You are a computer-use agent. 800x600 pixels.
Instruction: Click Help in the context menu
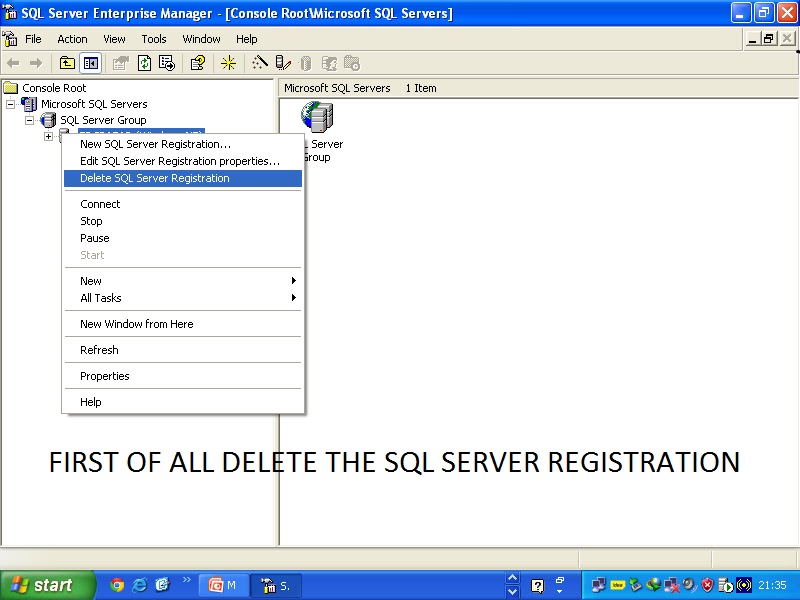click(183, 402)
